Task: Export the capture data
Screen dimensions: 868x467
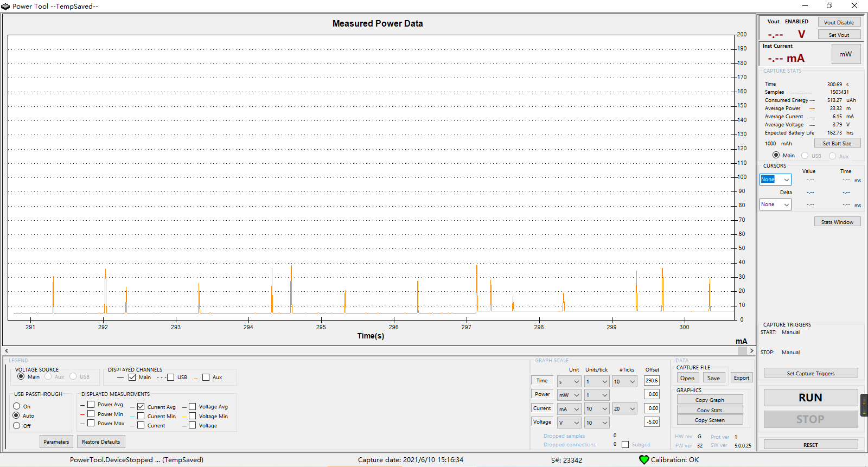Action: pyautogui.click(x=742, y=378)
